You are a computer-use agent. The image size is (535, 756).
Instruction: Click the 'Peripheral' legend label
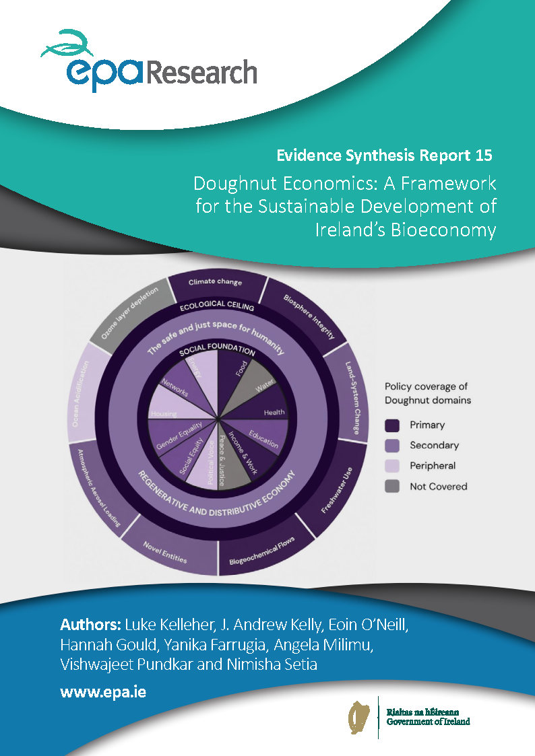[x=433, y=467]
